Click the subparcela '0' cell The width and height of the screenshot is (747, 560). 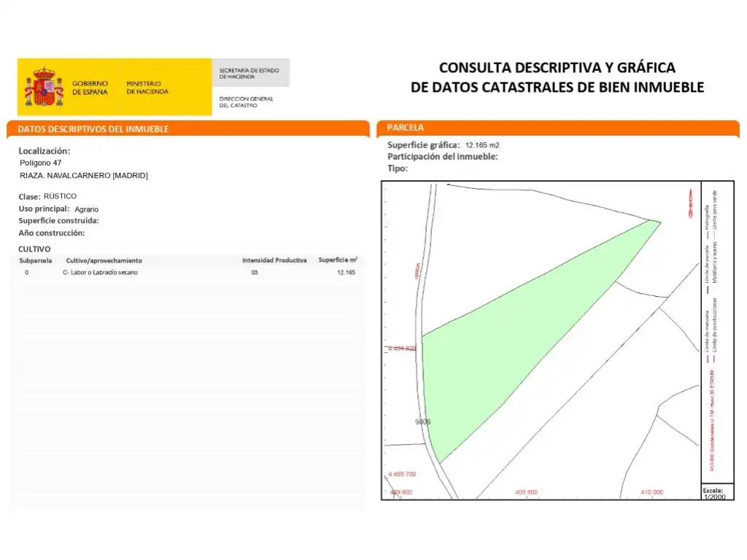pyautogui.click(x=27, y=273)
